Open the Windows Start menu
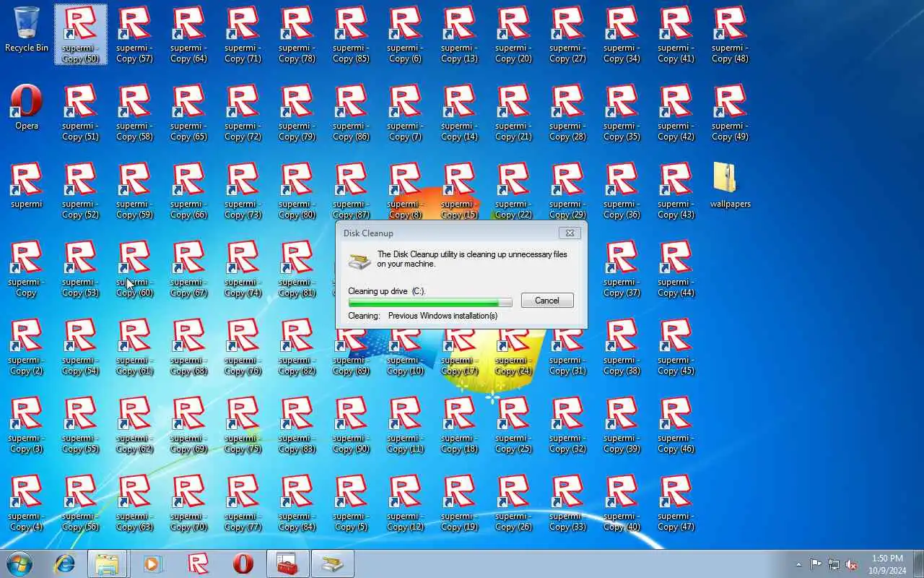 click(x=19, y=564)
